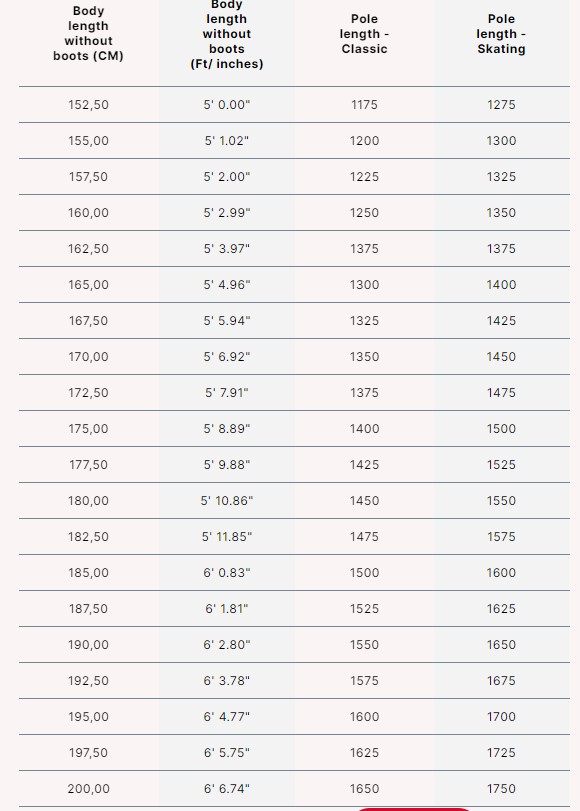Click the skating pole length 1575 value
Viewport: 580px width, 811px height.
click(501, 537)
